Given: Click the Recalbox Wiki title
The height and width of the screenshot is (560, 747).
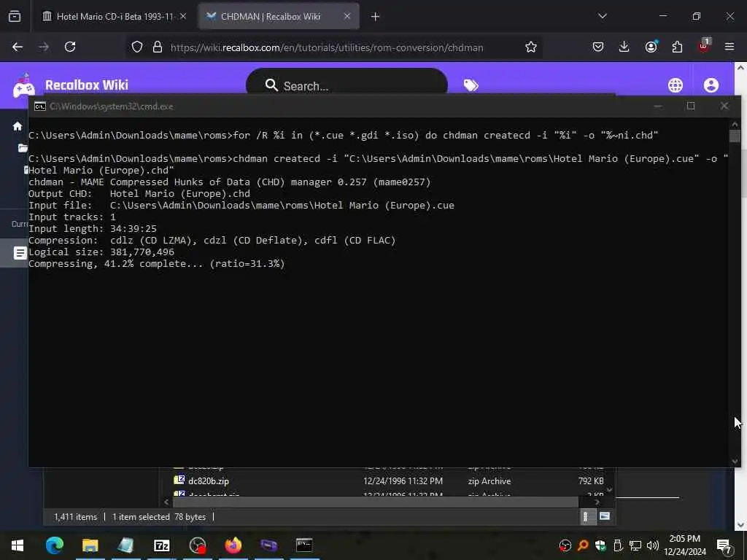Looking at the screenshot, I should (x=87, y=85).
